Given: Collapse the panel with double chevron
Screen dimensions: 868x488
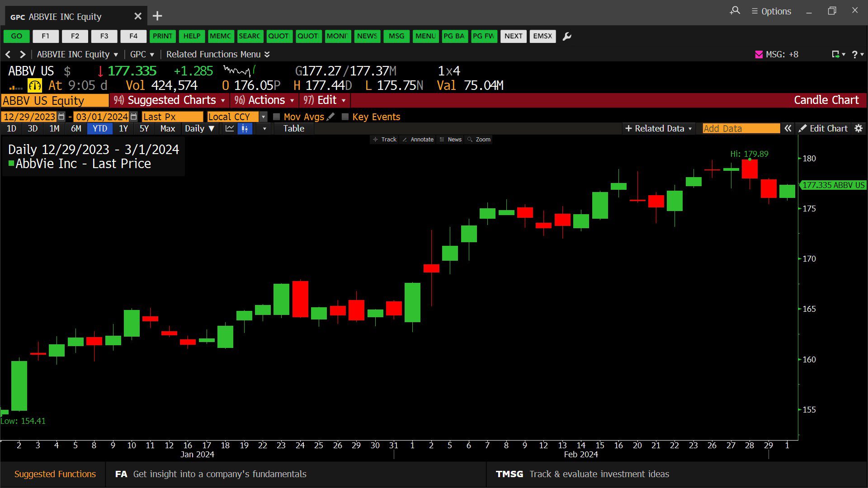Looking at the screenshot, I should click(788, 128).
